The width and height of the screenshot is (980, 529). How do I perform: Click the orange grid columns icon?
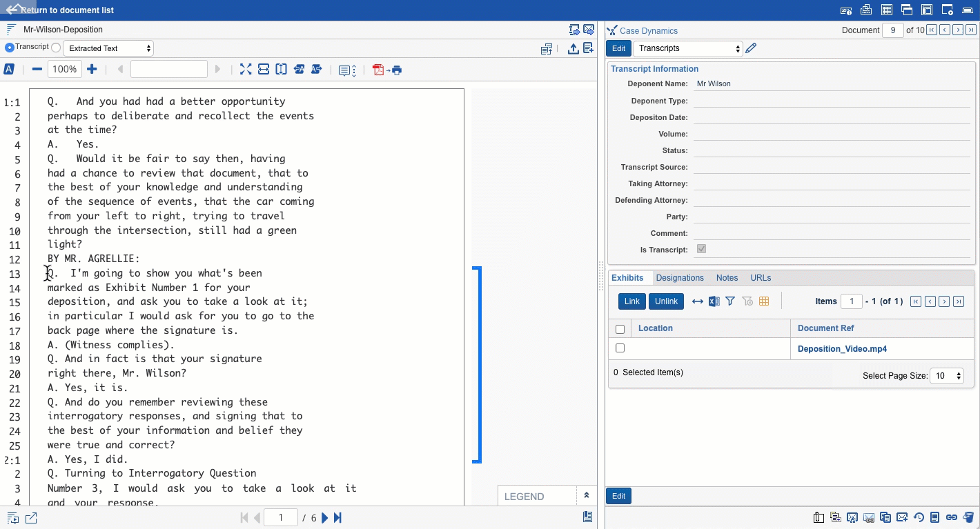point(764,301)
